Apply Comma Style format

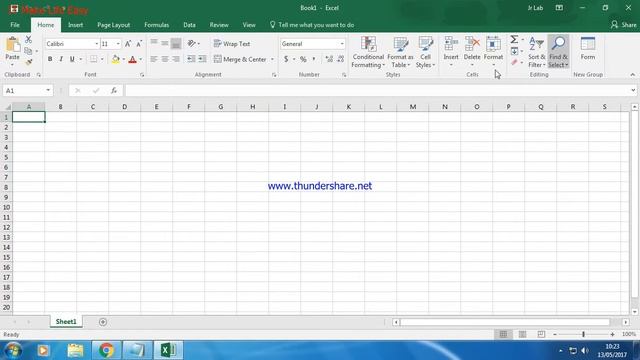(x=314, y=59)
